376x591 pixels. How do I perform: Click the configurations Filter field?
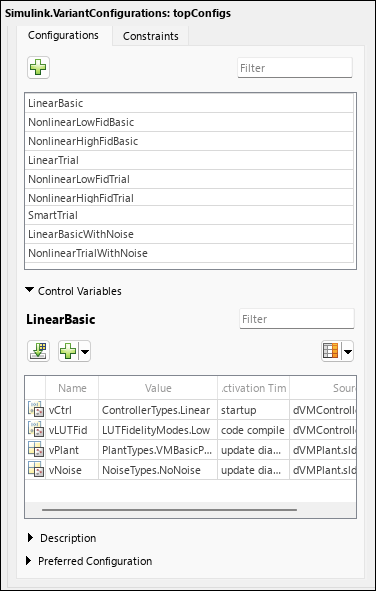(x=295, y=68)
